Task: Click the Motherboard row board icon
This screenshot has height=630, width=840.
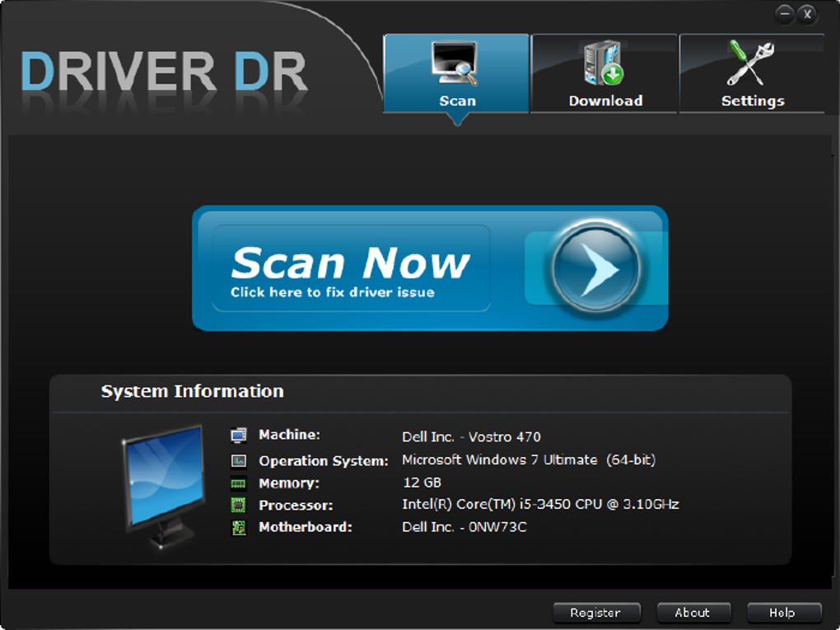Action: [x=238, y=528]
